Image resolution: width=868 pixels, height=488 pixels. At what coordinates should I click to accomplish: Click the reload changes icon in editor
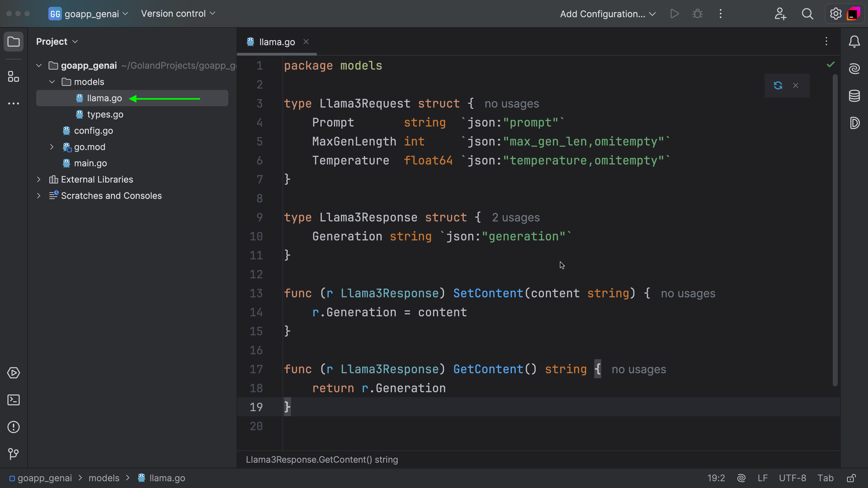(x=778, y=86)
